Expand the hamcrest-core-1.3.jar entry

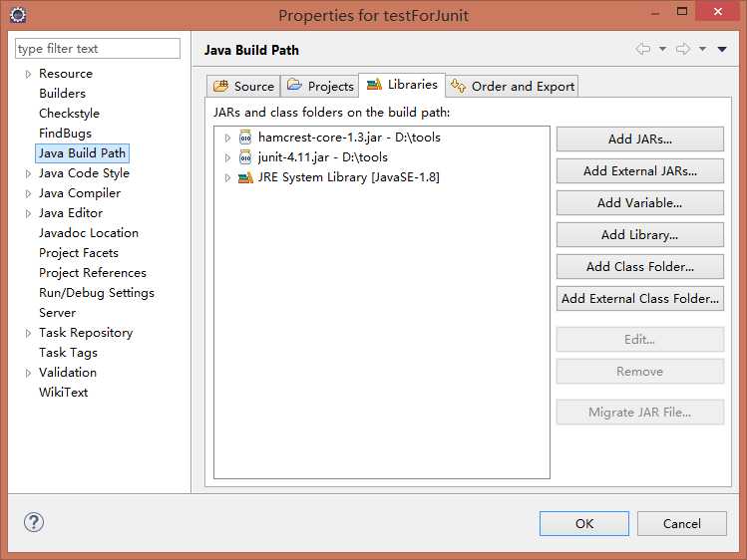pyautogui.click(x=227, y=138)
